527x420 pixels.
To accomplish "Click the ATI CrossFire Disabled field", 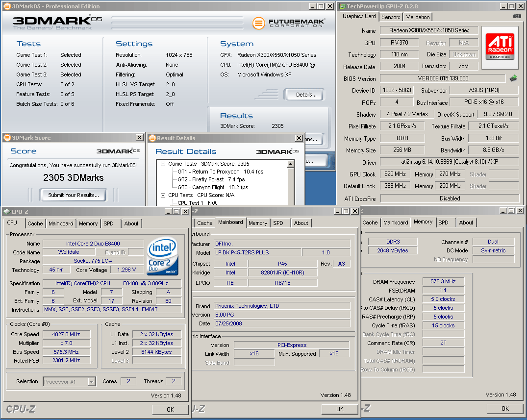I will tap(450, 198).
